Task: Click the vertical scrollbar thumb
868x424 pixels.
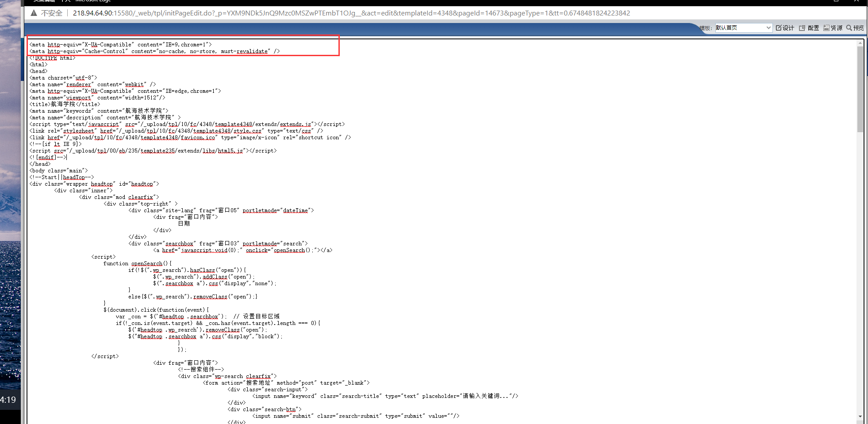Action: tap(860, 89)
